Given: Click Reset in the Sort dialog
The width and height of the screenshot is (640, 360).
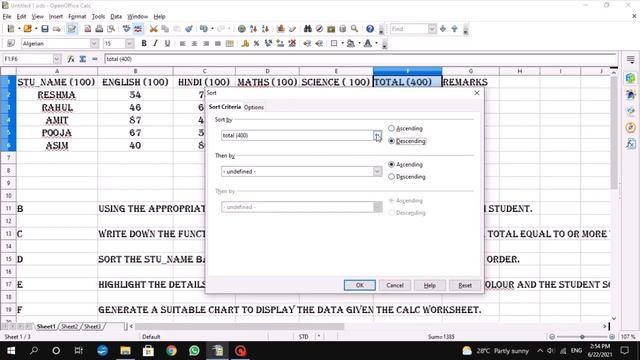Looking at the screenshot, I should (465, 285).
